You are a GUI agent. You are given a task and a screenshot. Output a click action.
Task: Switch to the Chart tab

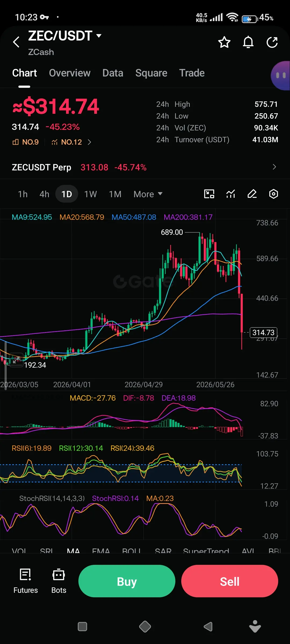click(x=24, y=73)
